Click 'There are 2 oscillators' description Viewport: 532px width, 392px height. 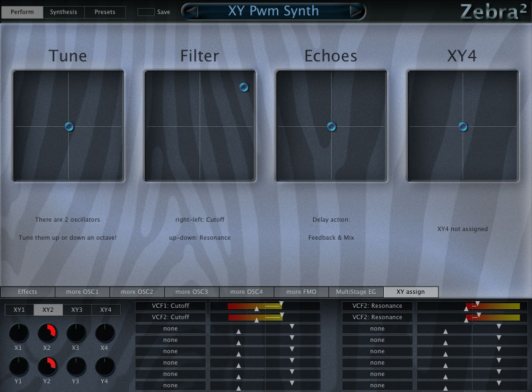coord(67,220)
